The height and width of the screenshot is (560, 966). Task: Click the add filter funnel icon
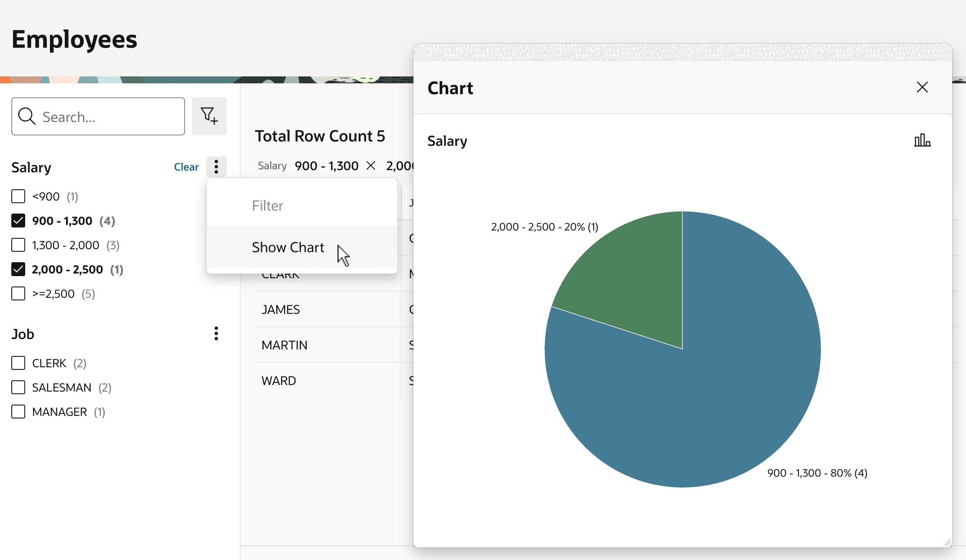(x=209, y=116)
